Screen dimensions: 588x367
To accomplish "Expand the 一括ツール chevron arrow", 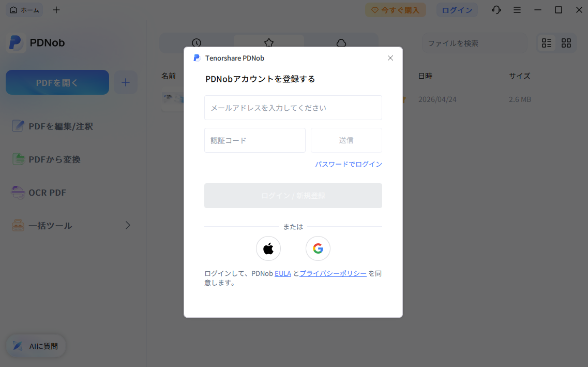I will tap(128, 225).
